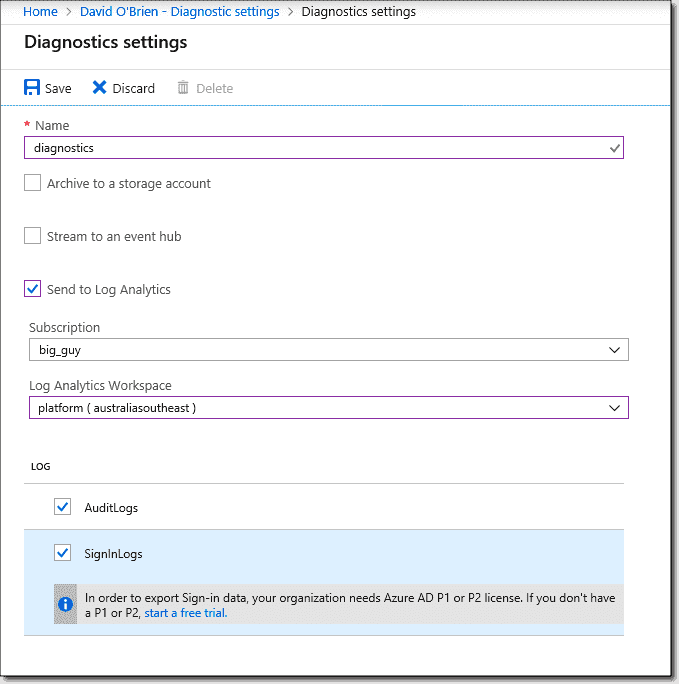Click the Save floppy disk icon
The width and height of the screenshot is (679, 684).
pyautogui.click(x=32, y=88)
